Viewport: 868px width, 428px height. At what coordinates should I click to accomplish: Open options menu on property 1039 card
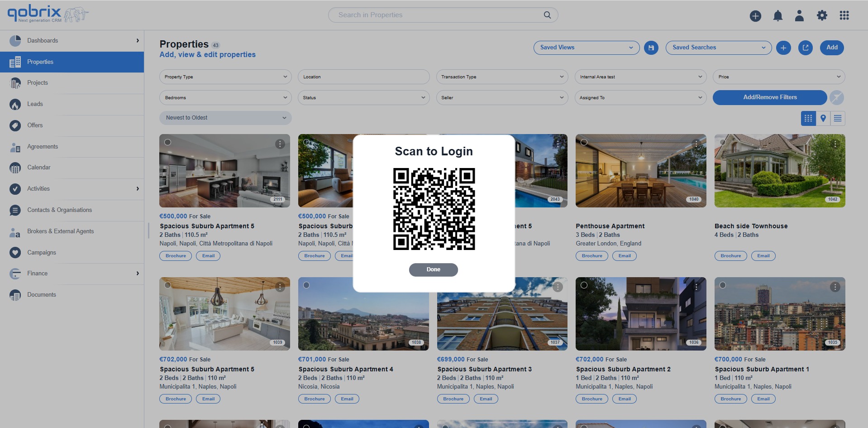(x=280, y=287)
